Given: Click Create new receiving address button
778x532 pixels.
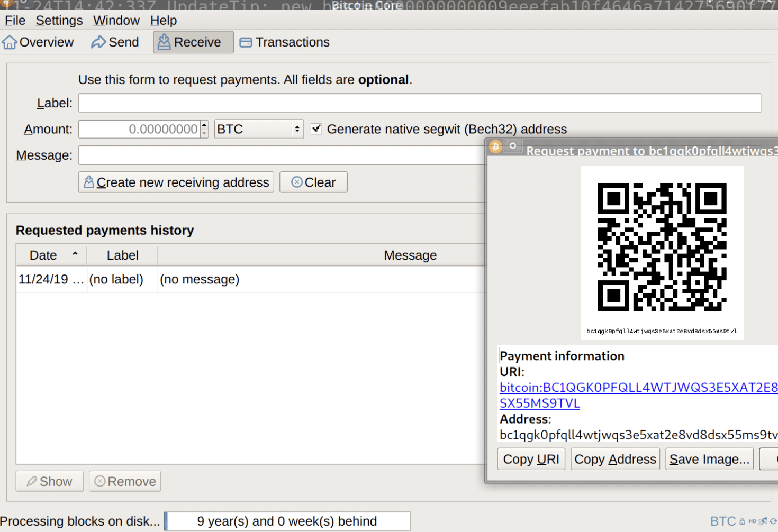Looking at the screenshot, I should 176,182.
